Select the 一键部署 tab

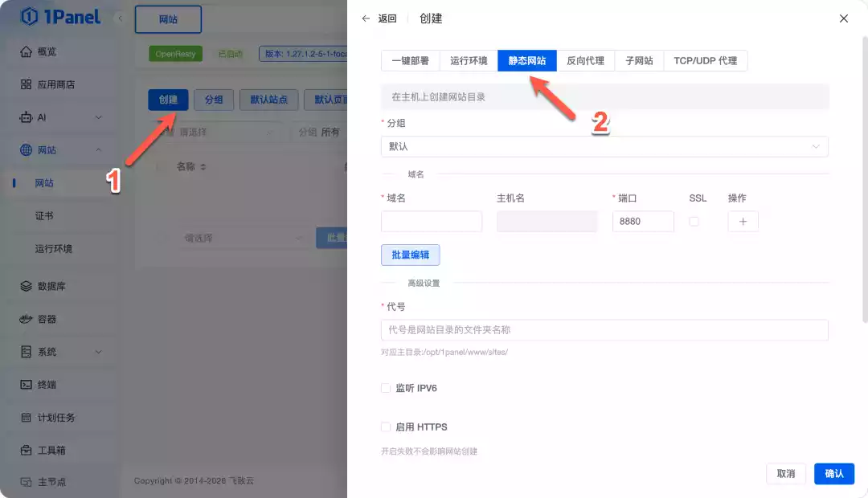[411, 60]
